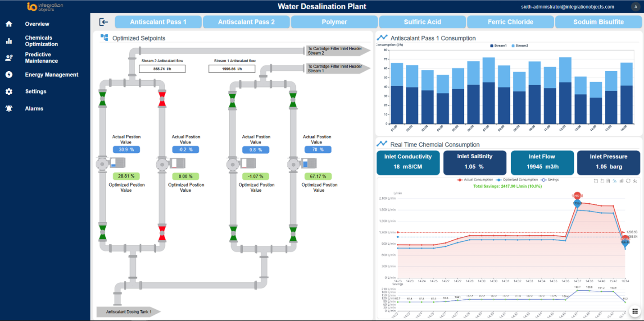
Task: Toggle Stream1 legend in consumption chart
Action: tap(498, 46)
